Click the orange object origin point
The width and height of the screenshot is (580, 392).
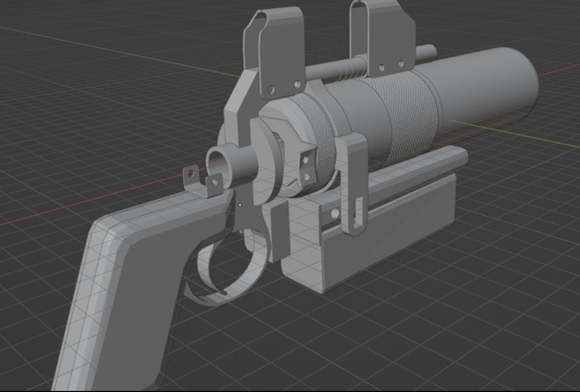tap(240, 204)
